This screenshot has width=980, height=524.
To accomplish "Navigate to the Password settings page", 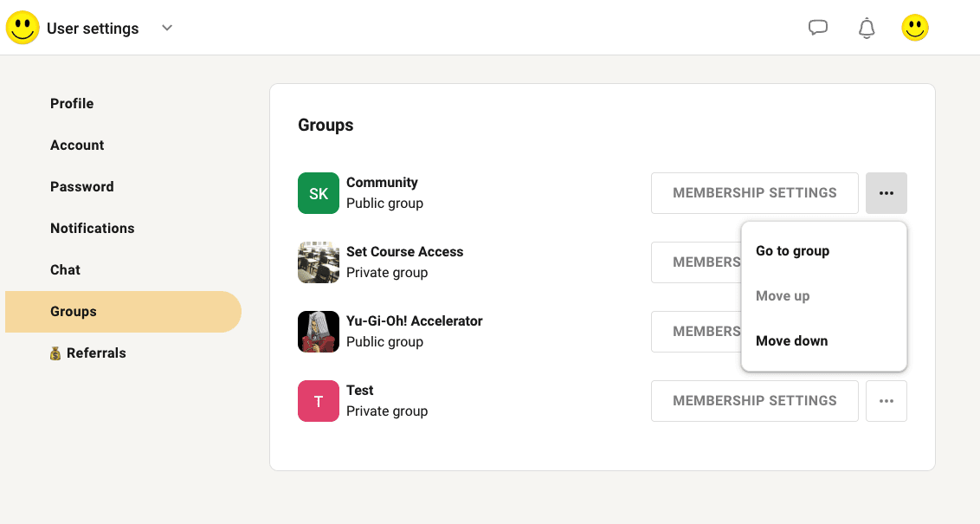I will click(x=82, y=187).
